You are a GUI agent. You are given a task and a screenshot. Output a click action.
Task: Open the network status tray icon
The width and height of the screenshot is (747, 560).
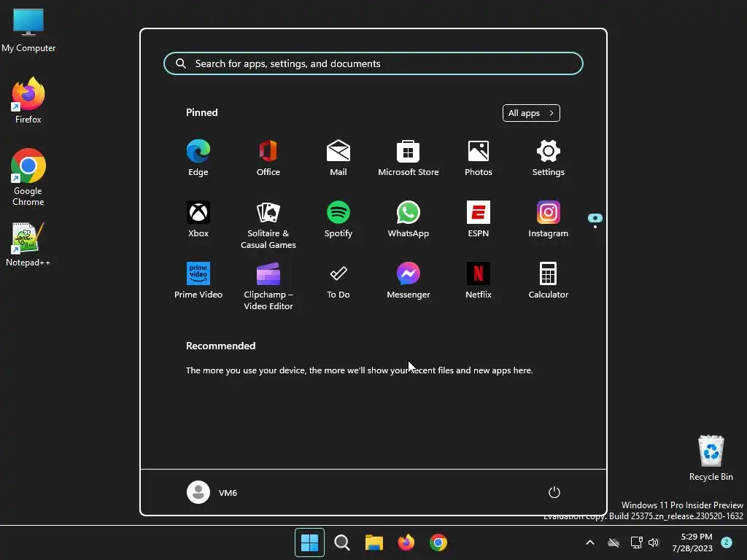636,542
